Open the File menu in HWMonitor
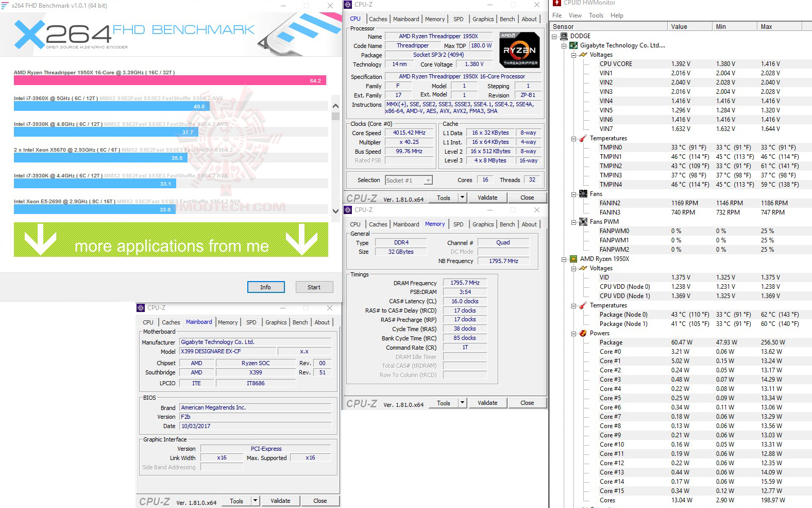The width and height of the screenshot is (812, 508). point(557,15)
